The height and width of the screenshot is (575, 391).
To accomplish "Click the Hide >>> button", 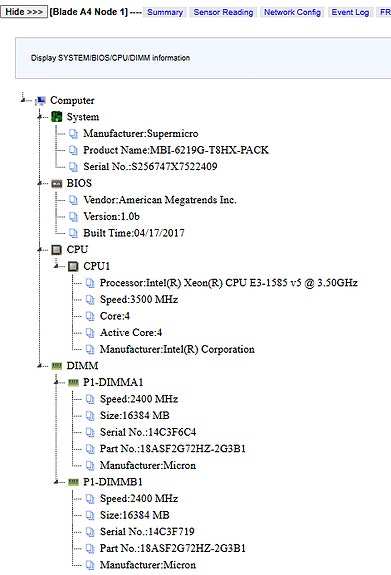I will 24,12.
